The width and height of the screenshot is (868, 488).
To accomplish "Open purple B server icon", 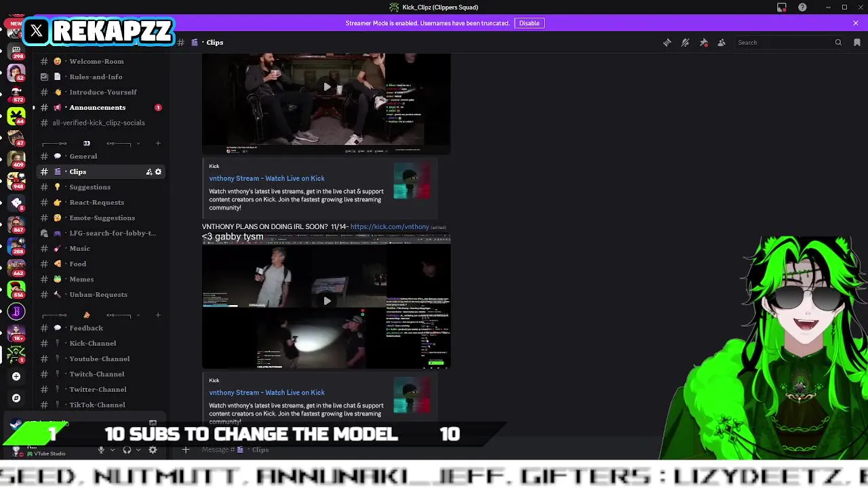I will pyautogui.click(x=16, y=312).
